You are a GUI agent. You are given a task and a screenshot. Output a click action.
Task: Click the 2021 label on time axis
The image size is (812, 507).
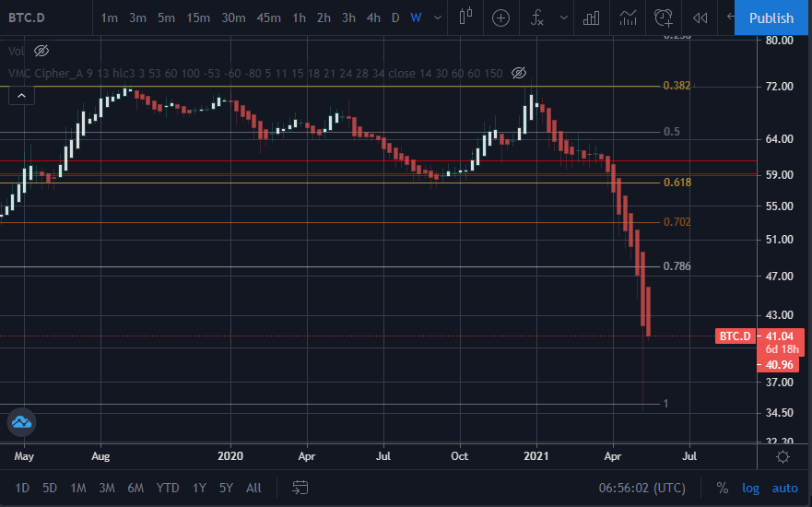536,456
